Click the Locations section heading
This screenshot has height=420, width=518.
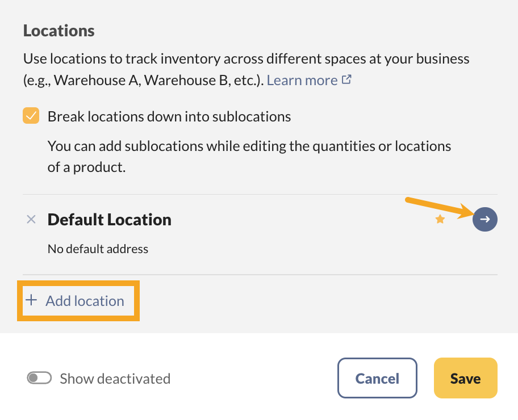click(59, 31)
